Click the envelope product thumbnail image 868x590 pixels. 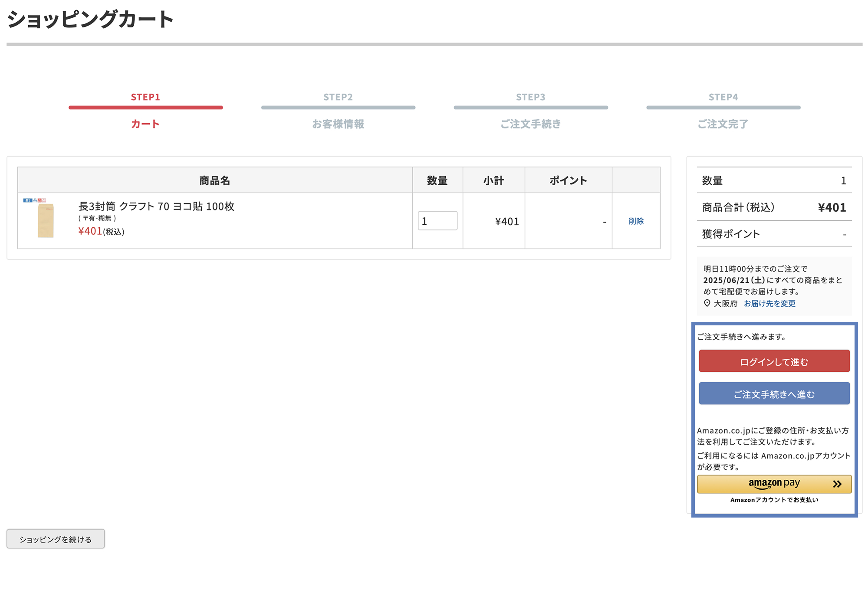point(45,219)
